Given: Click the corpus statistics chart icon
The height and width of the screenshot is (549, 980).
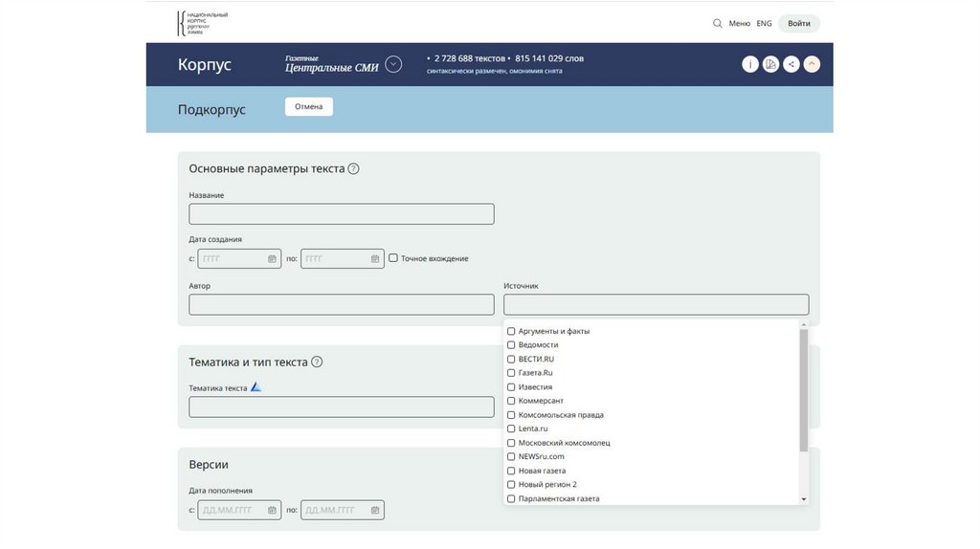Looking at the screenshot, I should click(770, 64).
